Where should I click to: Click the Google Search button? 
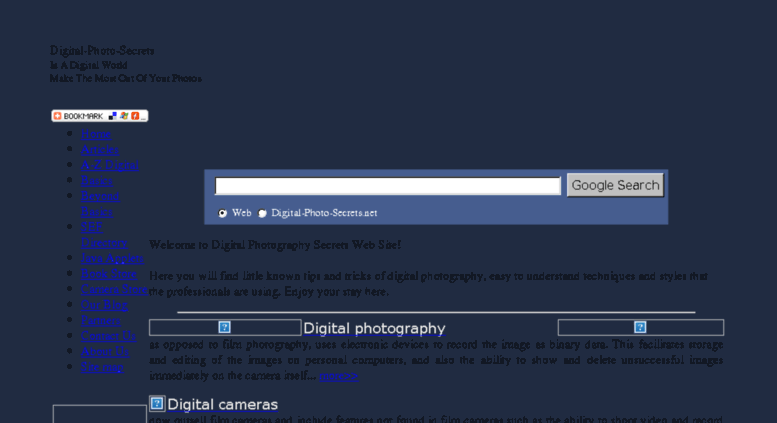click(x=615, y=185)
